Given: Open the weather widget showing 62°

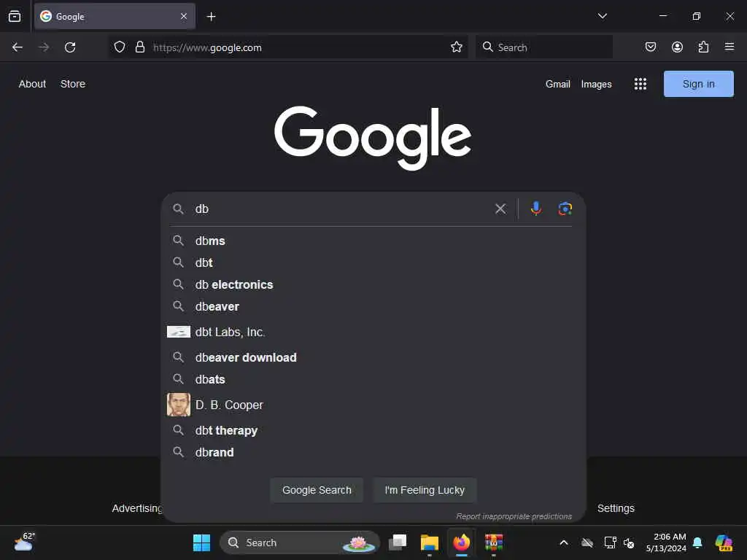Looking at the screenshot, I should pos(24,542).
